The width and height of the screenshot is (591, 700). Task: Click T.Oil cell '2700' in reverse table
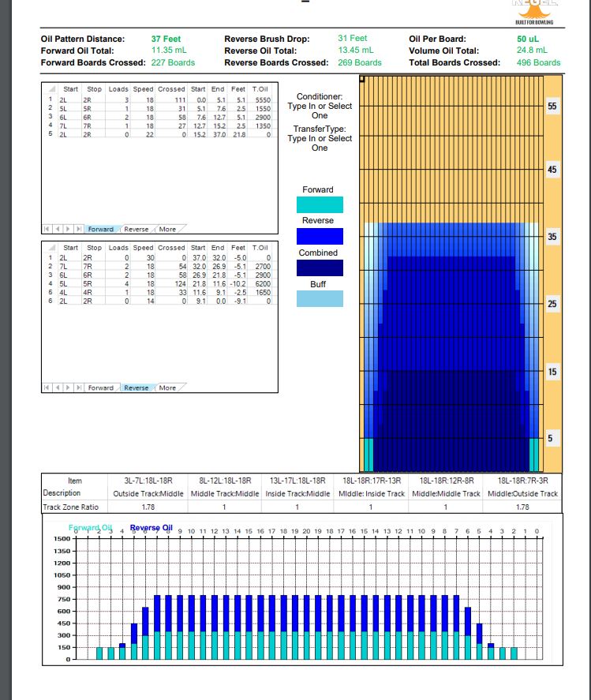(263, 266)
